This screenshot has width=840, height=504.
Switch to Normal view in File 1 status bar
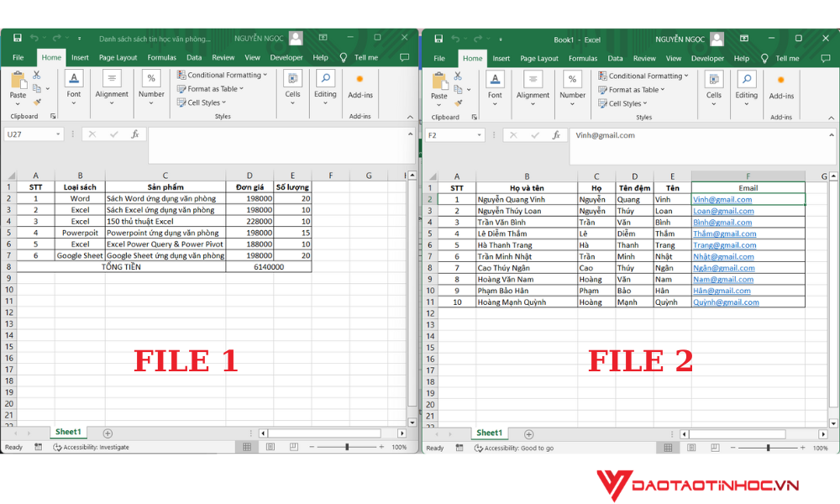point(246,447)
